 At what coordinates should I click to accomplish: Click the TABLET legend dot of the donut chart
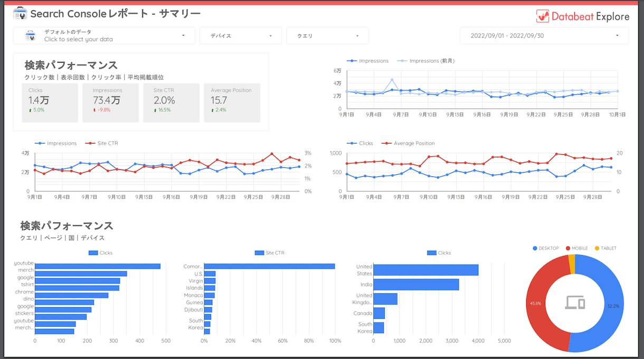tap(597, 248)
